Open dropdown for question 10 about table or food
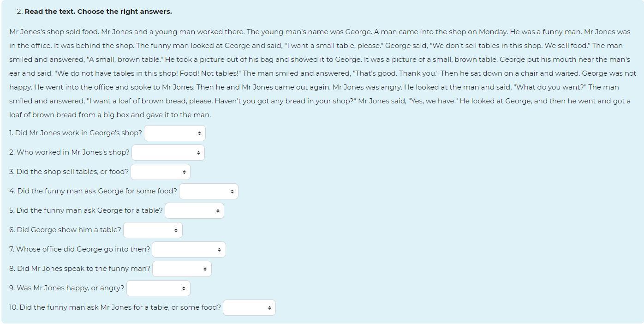The image size is (644, 324). pos(249,307)
